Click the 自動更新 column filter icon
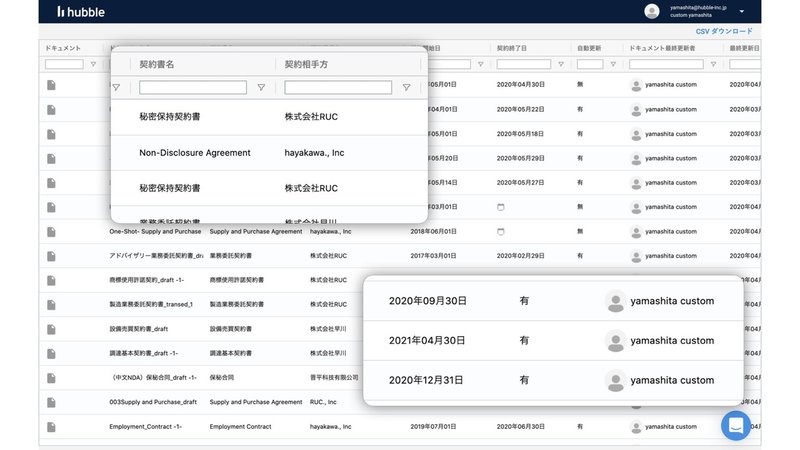 tap(613, 64)
